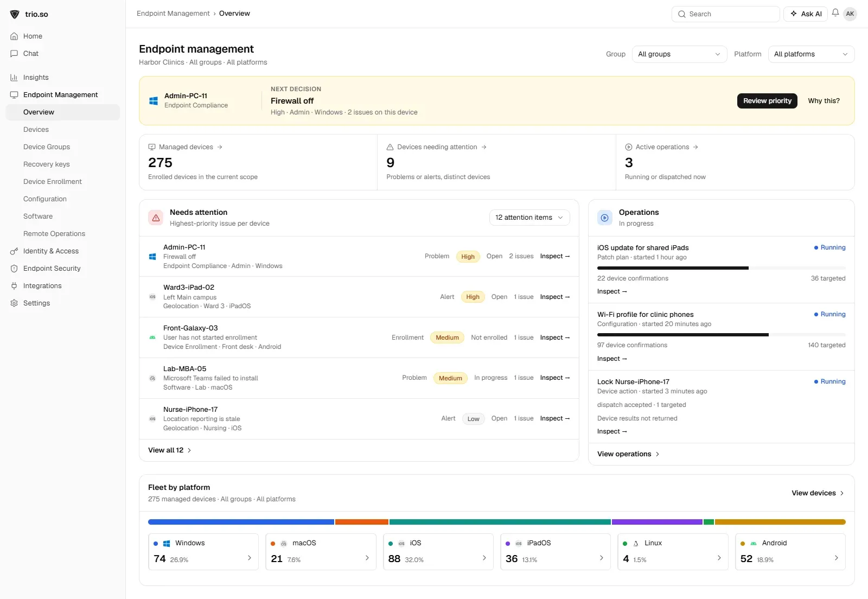Click View all 12 link
This screenshot has height=599, width=868.
169,450
